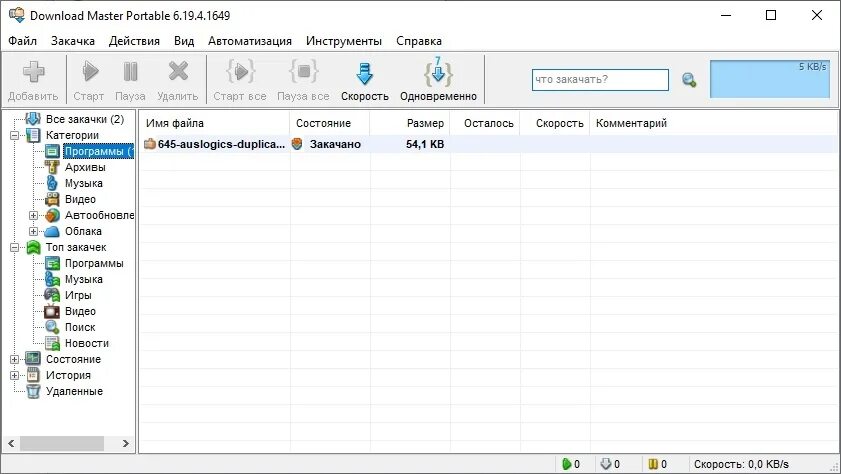The width and height of the screenshot is (841, 474).
Task: Collapse the Категории tree branch
Action: point(14,135)
